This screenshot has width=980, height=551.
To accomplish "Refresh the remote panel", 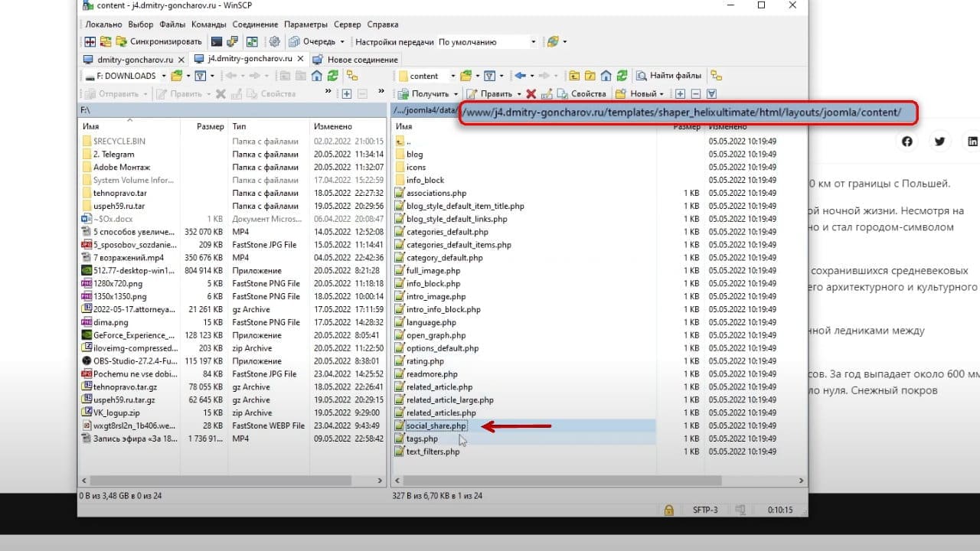I will pos(622,76).
